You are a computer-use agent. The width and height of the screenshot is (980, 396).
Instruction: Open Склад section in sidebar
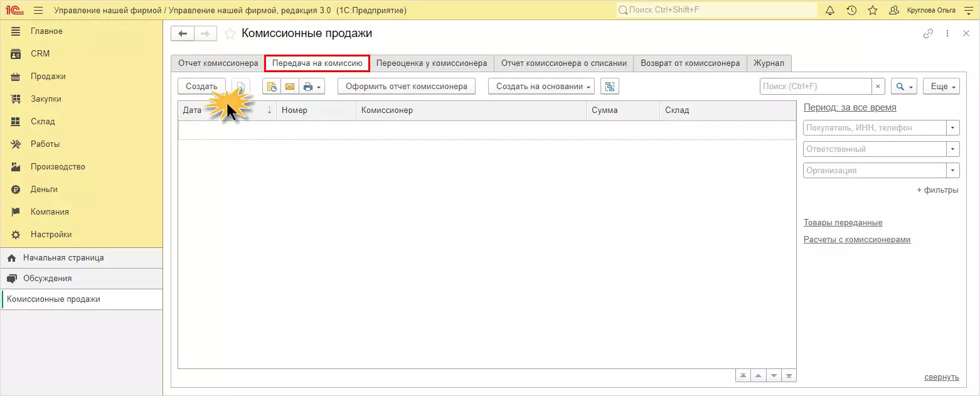82,122
